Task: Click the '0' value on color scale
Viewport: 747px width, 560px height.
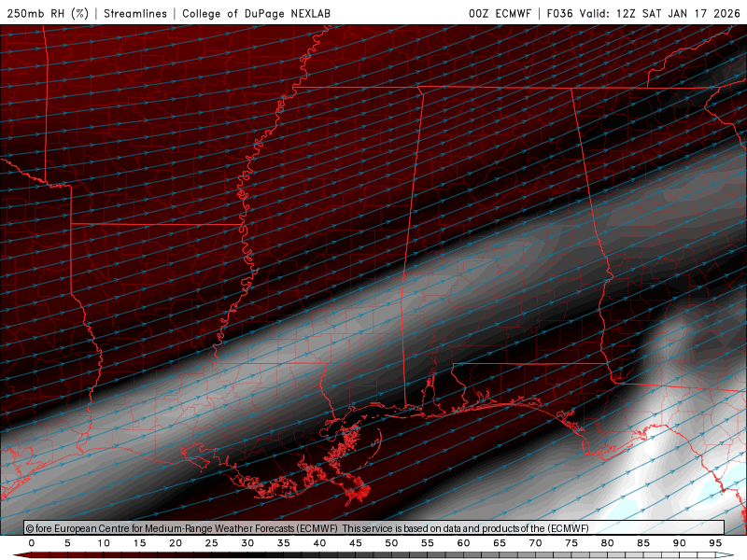Action: tap(32, 543)
